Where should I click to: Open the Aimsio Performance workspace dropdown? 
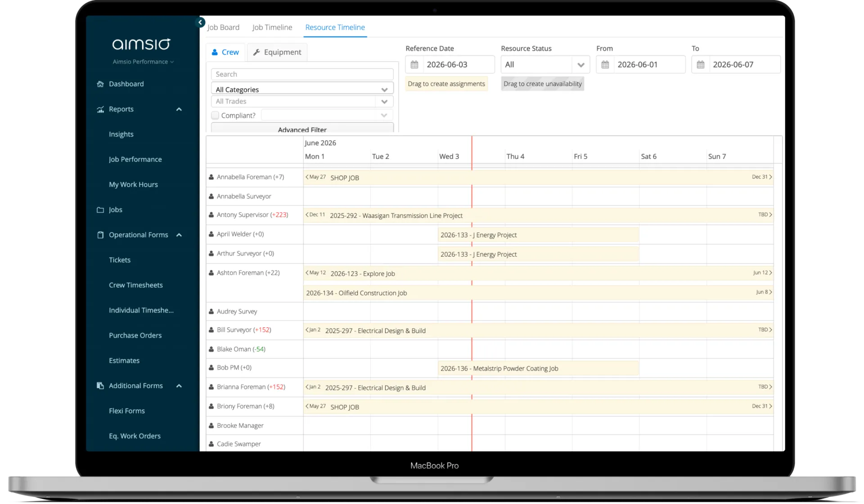[x=143, y=62]
